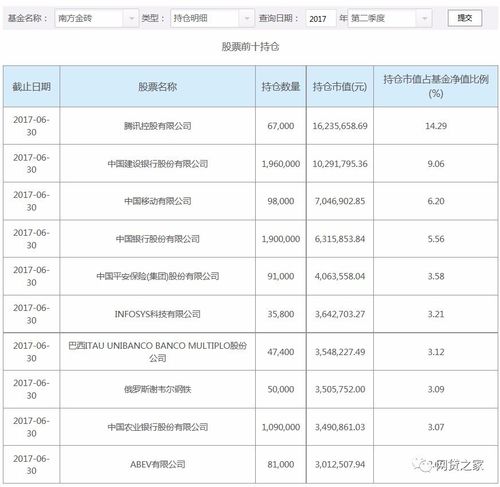Click the date cell in the ABEV有限公司 row
The height and width of the screenshot is (487, 500).
[32, 464]
